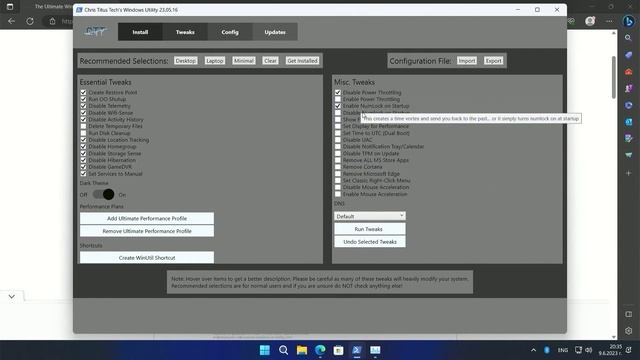640x360 pixels.
Task: Check Run Disk Cleanup
Action: [x=83, y=133]
